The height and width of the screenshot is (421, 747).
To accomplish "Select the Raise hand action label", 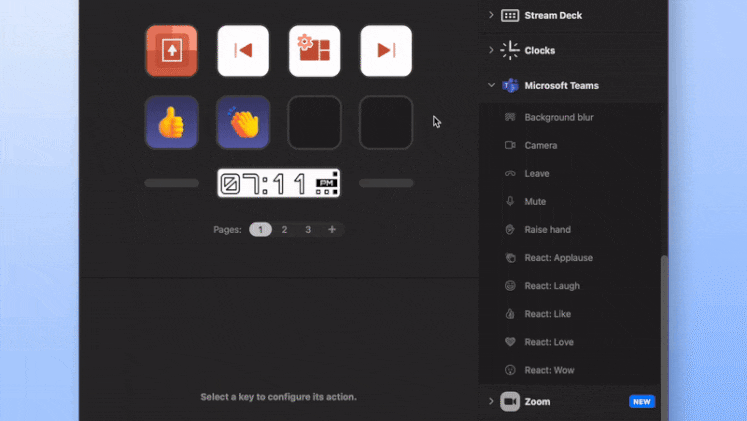I will click(x=547, y=230).
